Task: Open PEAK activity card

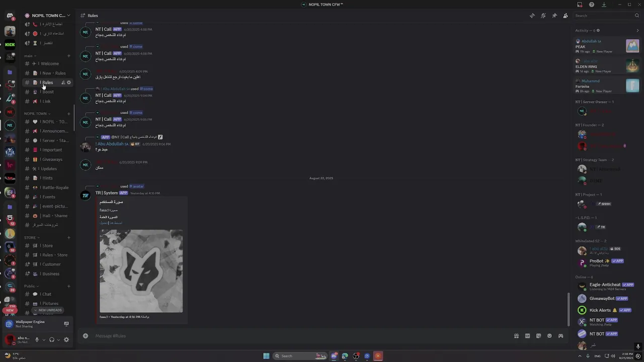Action: point(607,46)
